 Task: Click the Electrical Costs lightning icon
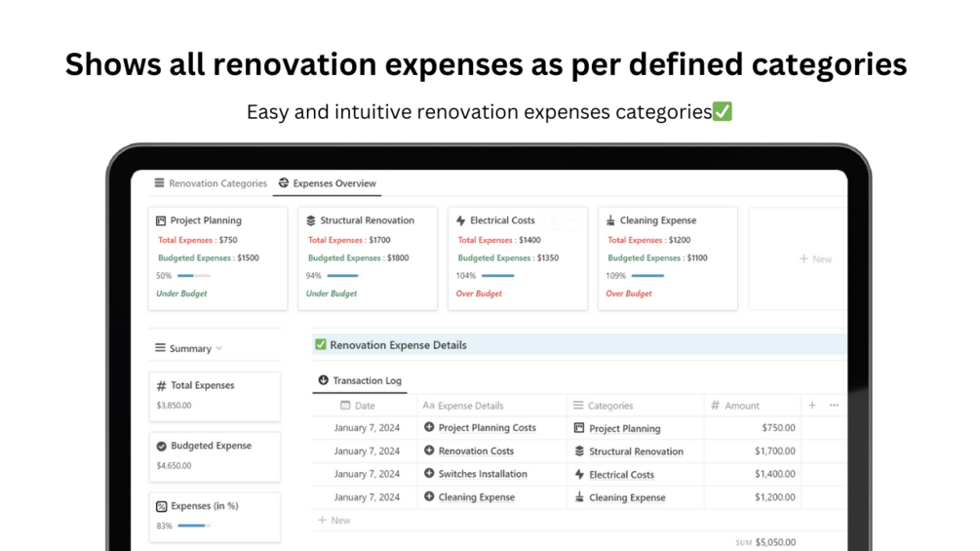tap(460, 220)
